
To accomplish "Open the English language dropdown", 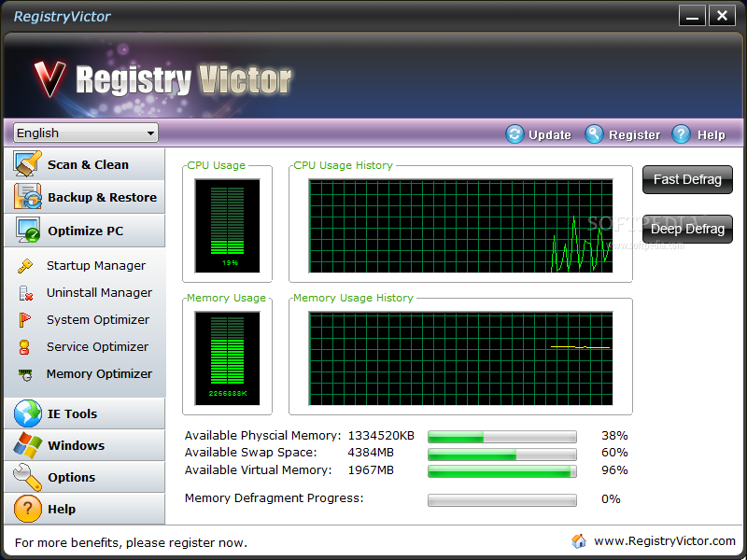I will click(85, 133).
